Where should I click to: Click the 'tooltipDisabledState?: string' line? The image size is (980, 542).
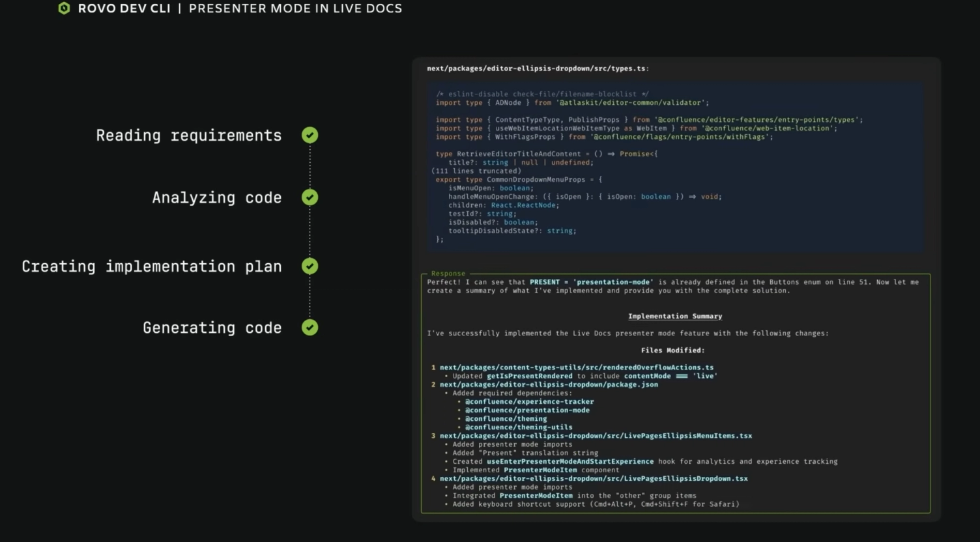[x=512, y=231]
